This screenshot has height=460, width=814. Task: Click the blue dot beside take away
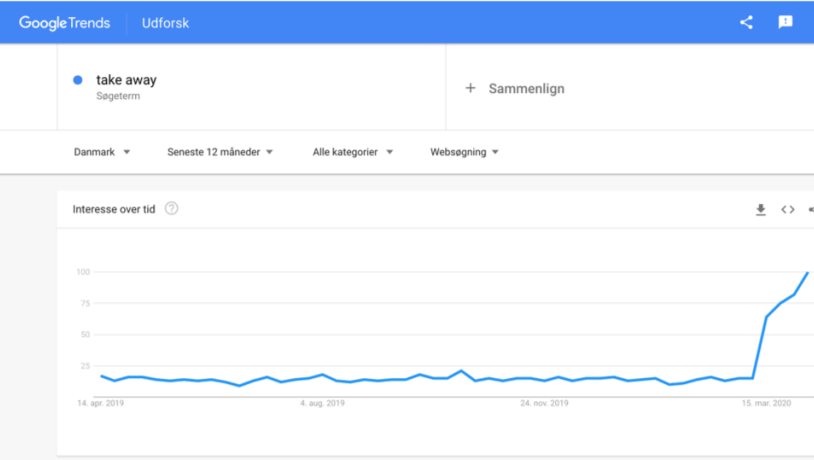(x=78, y=81)
